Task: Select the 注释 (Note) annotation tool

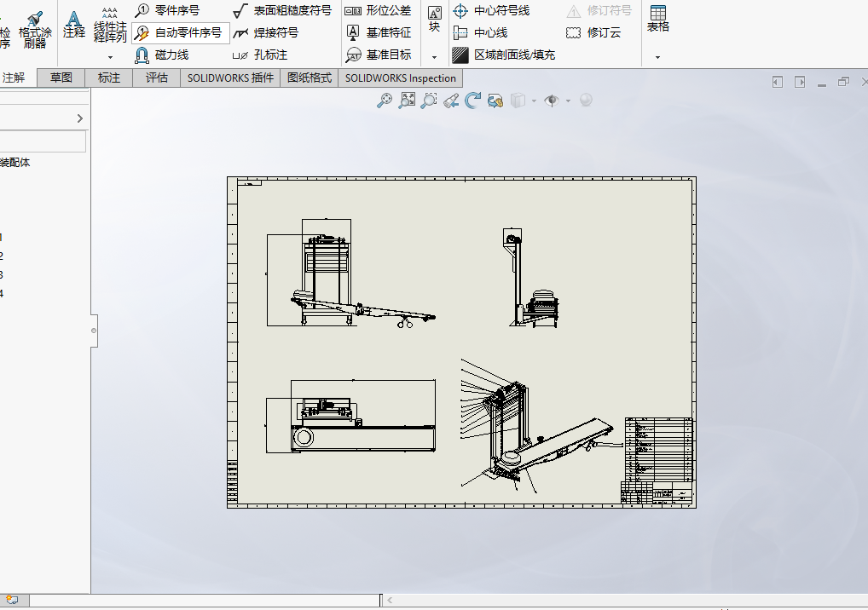Action: coord(73,25)
